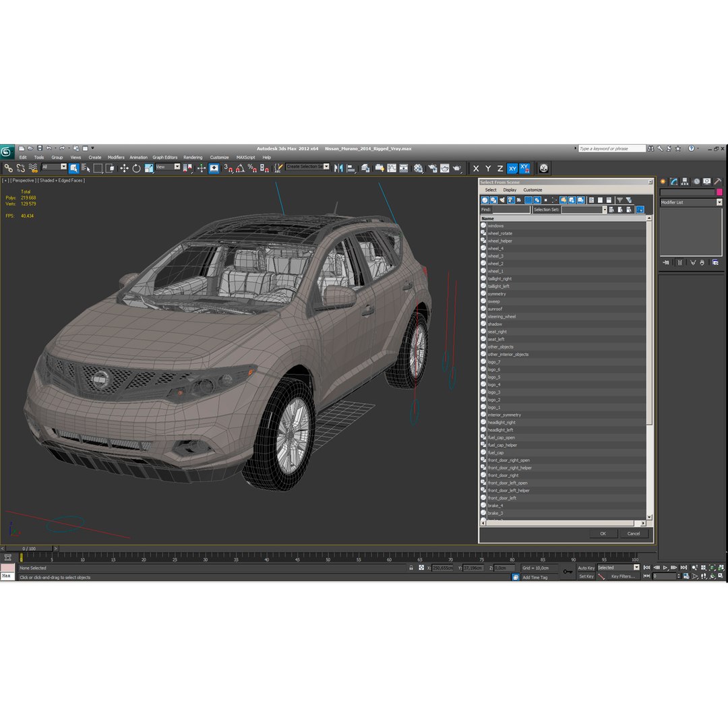The image size is (728, 728).
Task: Click OK in Select From Scene dialog
Action: [x=603, y=533]
